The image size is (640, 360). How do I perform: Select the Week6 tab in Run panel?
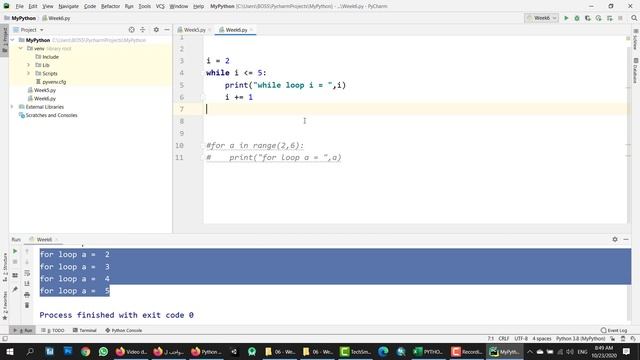pyautogui.click(x=44, y=240)
